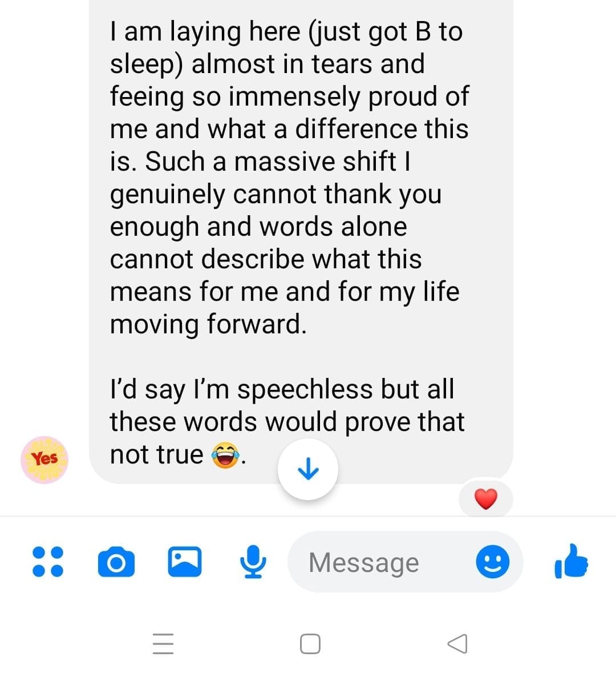Open the photo gallery picker

tap(184, 562)
